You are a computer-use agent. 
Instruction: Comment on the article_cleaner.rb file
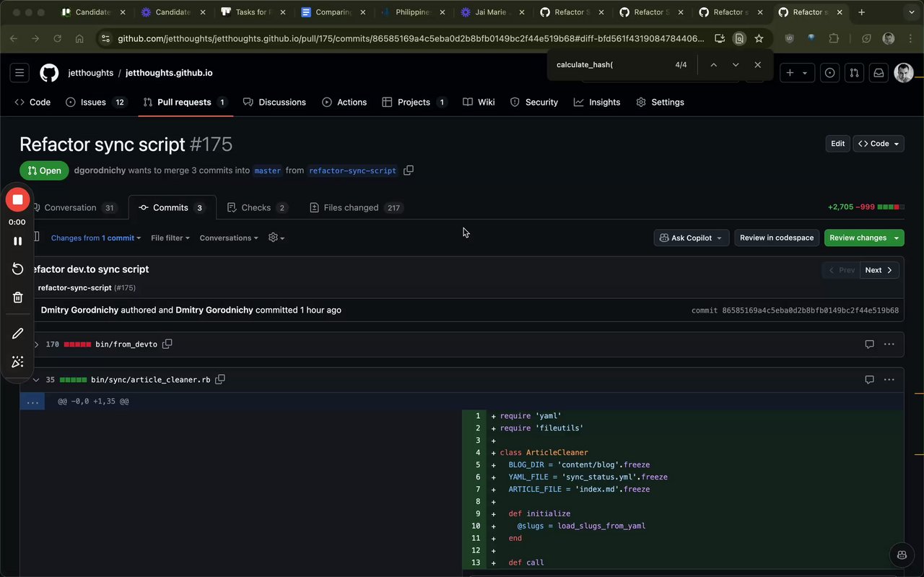point(869,379)
